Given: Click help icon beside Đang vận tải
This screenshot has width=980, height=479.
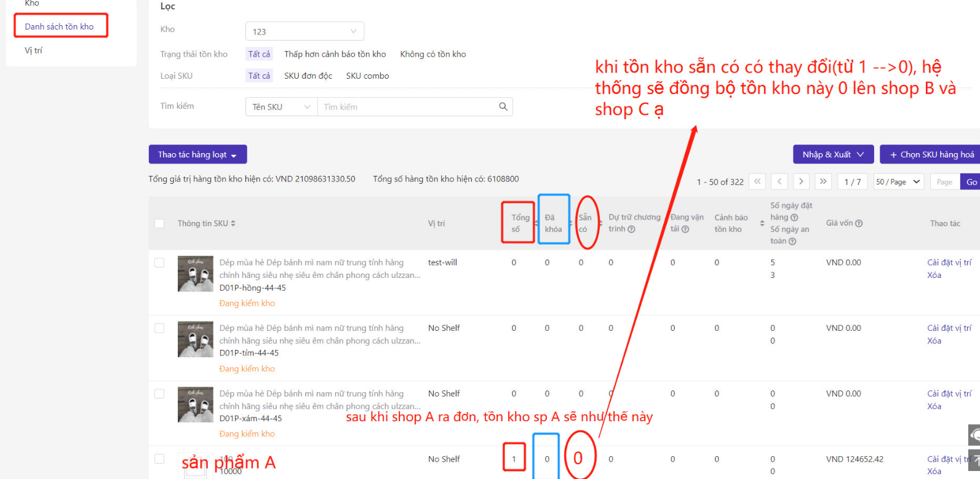Looking at the screenshot, I should click(685, 229).
